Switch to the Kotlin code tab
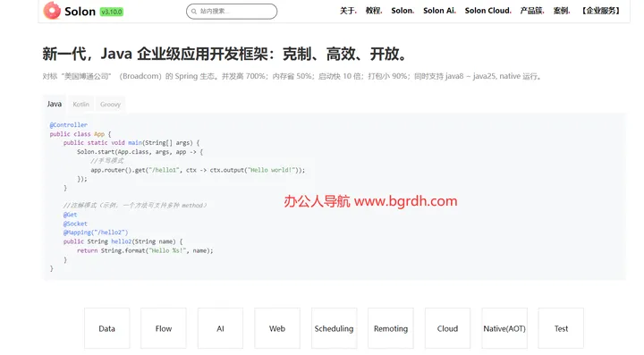Viewport: 644px width, 355px height. [x=80, y=105]
